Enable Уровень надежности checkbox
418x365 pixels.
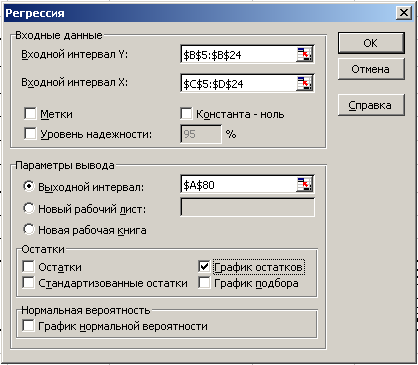(x=30, y=134)
